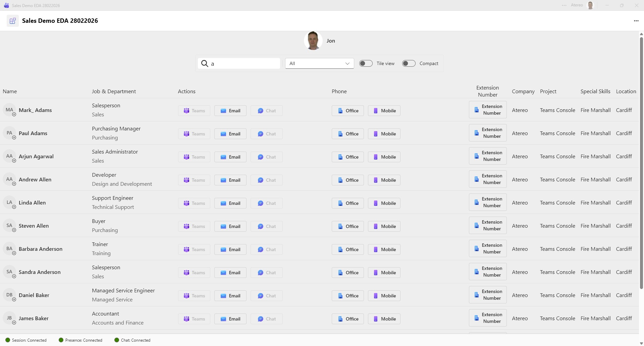The image size is (644, 346).
Task: Click the title bar ellipsis next to Atereo
Action: (x=564, y=5)
